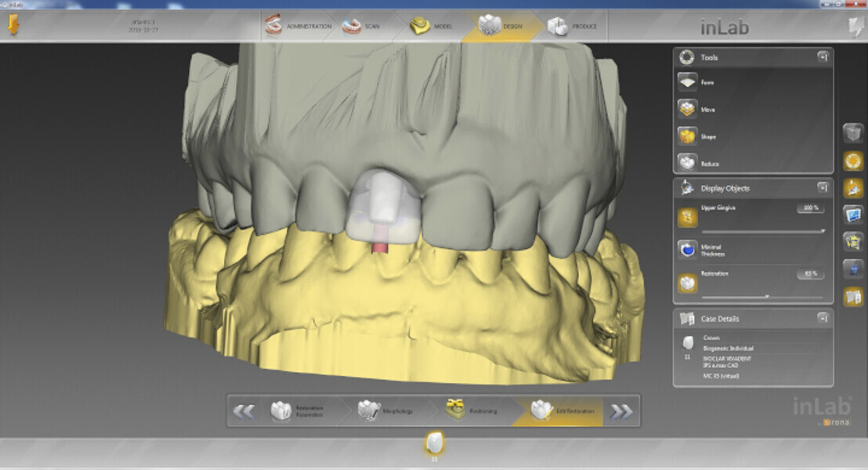Toggle Minimal Thickness display

(688, 249)
